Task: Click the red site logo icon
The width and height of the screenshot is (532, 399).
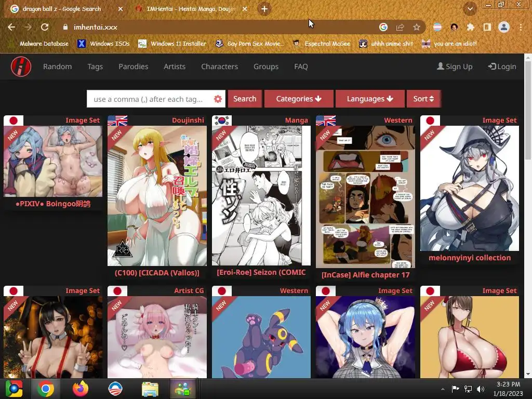Action: (x=21, y=66)
